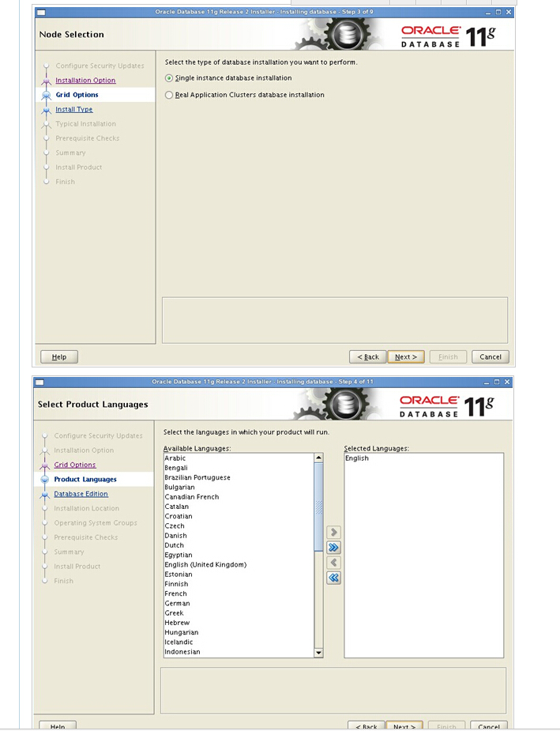560x731 pixels.
Task: Go to Install Type step link
Action: pos(74,109)
